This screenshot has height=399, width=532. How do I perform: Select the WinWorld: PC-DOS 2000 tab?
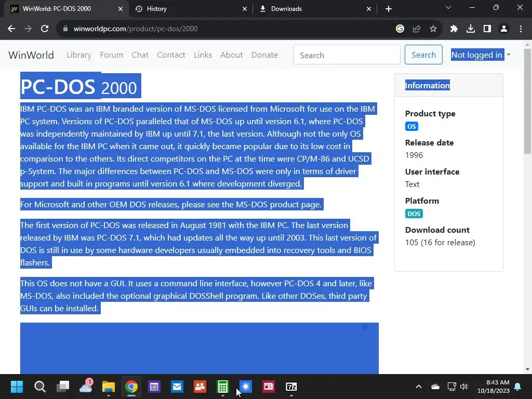(x=66, y=9)
